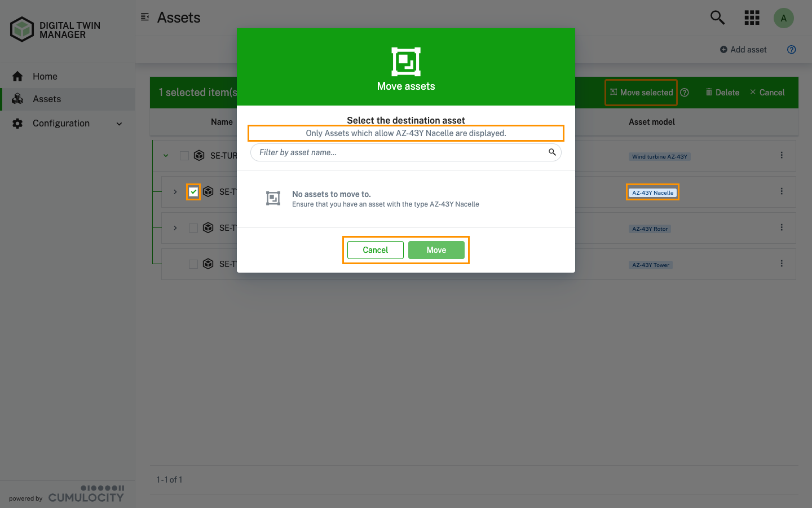Uncheck the selected SE-T asset checkbox
This screenshot has width=812, height=508.
193,191
